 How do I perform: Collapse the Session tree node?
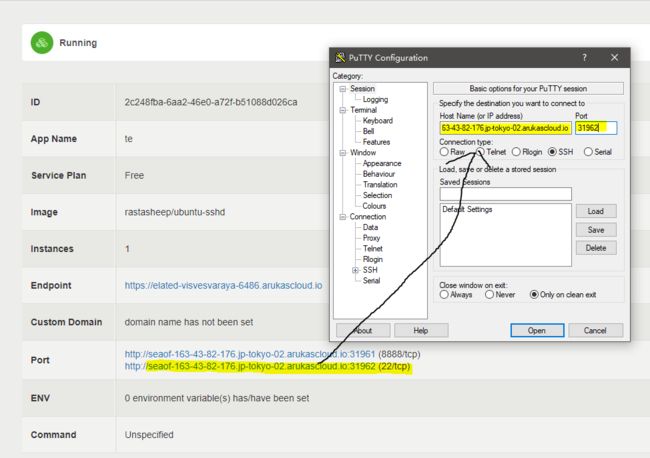(x=342, y=89)
